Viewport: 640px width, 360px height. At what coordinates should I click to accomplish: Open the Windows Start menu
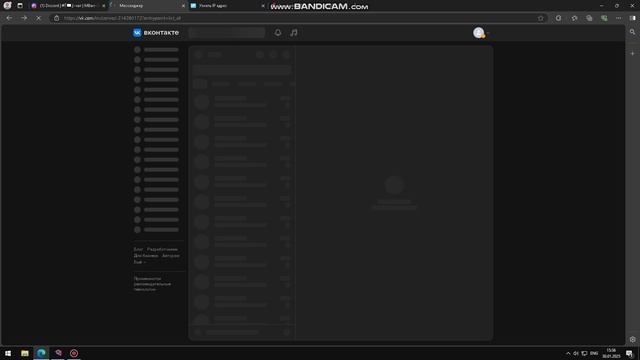pos(8,353)
